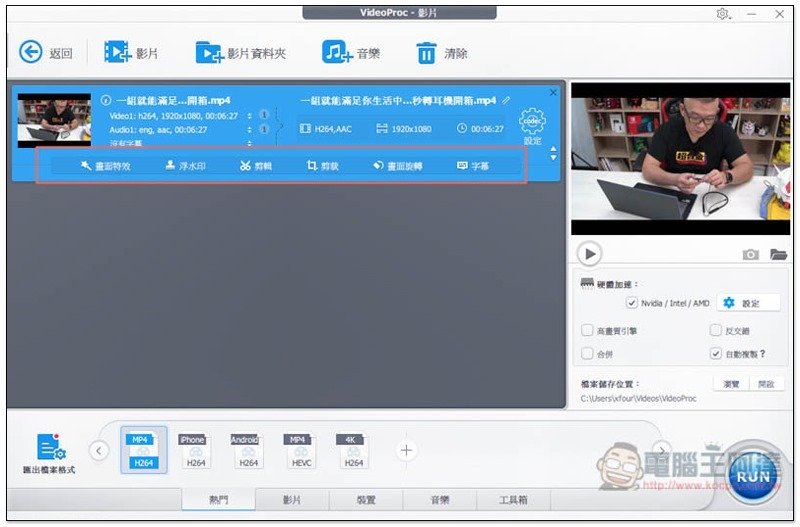
Task: Enable the 反交錯 deinterlace checkbox
Action: click(x=716, y=331)
